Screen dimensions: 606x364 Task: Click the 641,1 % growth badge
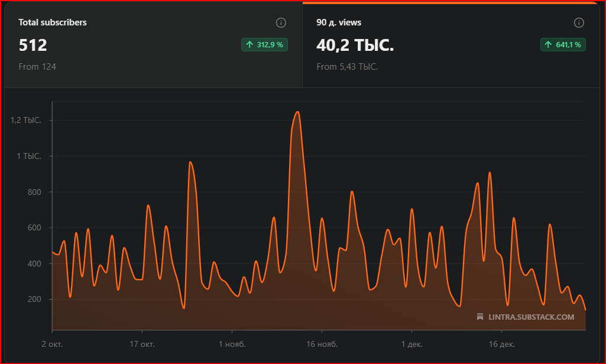563,44
